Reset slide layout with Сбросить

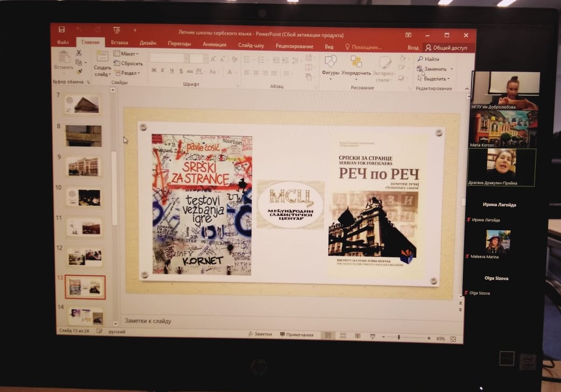coord(128,63)
